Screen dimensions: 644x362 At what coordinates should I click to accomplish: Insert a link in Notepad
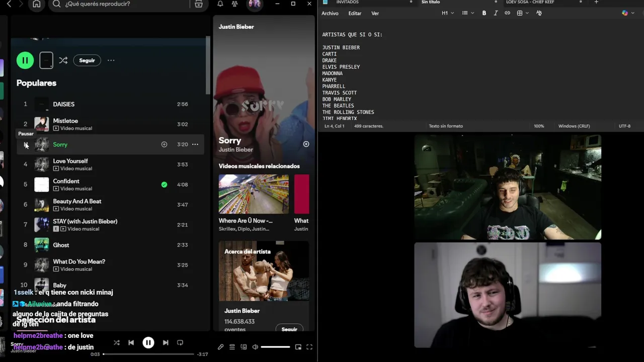[x=507, y=13]
